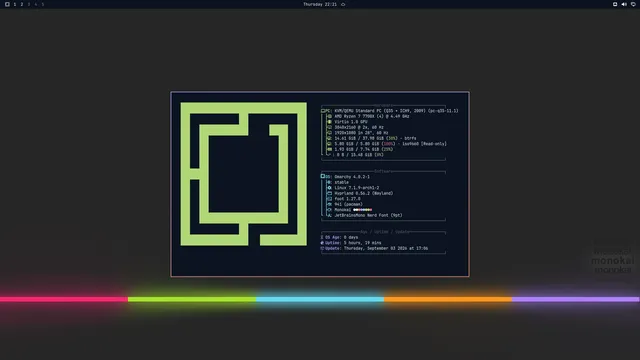Click the window icon beside Hyprland 0.56.2
Viewport: 640px width, 360px height.
point(329,193)
